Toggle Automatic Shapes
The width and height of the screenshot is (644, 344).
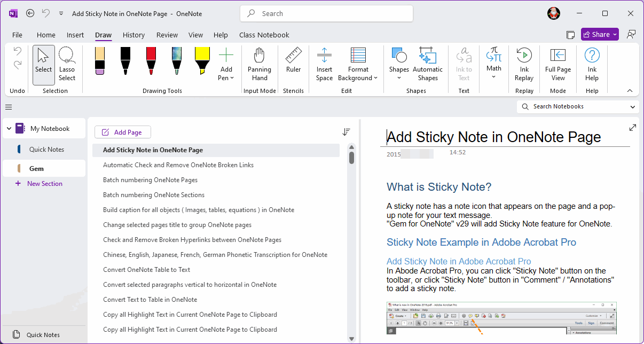coord(428,65)
